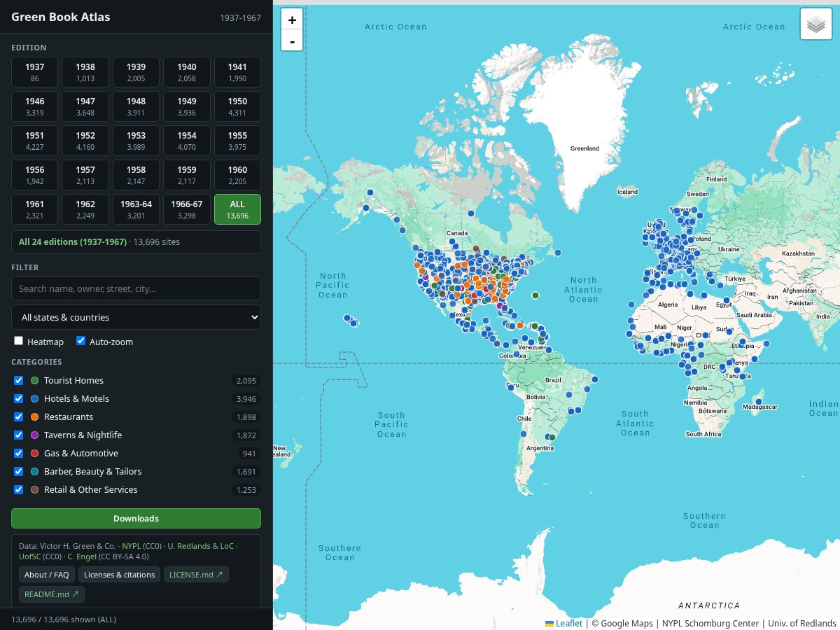Image resolution: width=840 pixels, height=630 pixels.
Task: Follow the UofSC data link
Action: [30, 556]
